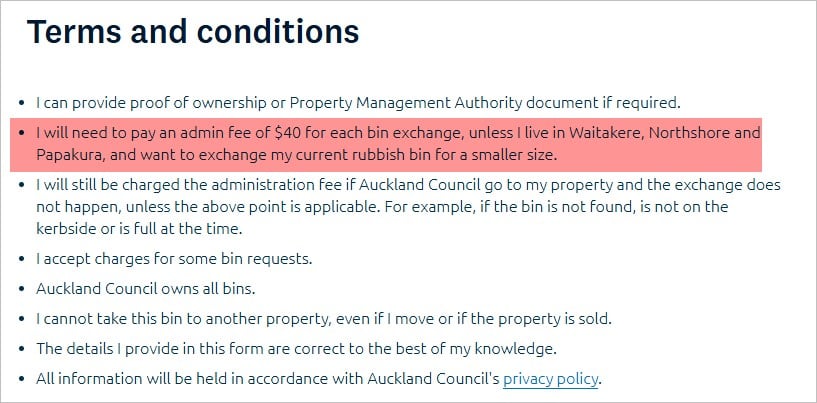This screenshot has width=817, height=403.
Task: Click the bullet beside 'Auckland Council owns all bins'
Action: pyautogui.click(x=21, y=289)
